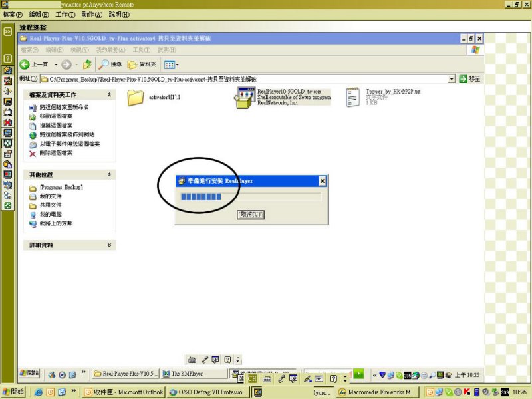Click the local 開始 Start button
Screen dimensions: 532x399
(x=13, y=392)
